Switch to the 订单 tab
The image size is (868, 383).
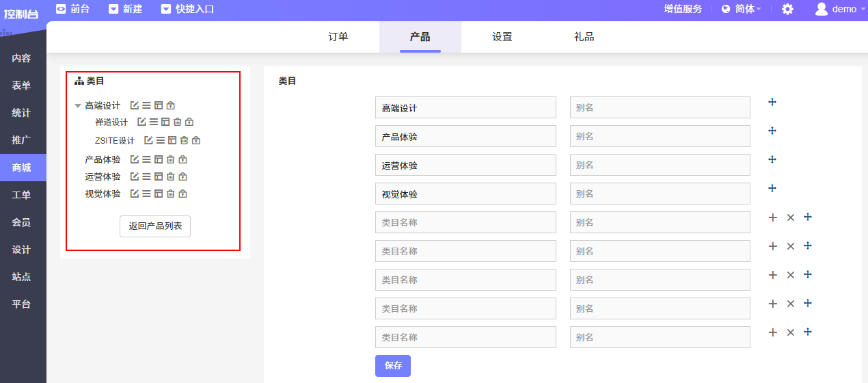pyautogui.click(x=338, y=37)
